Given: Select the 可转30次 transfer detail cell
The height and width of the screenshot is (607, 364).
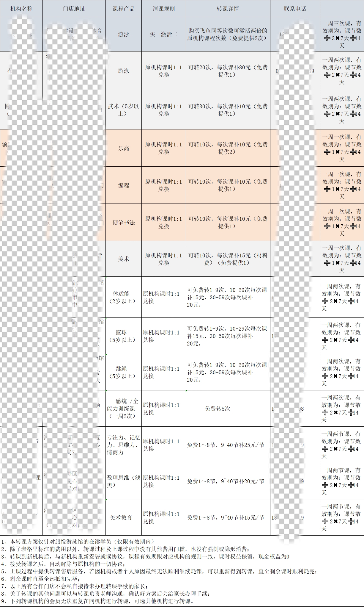Looking at the screenshot, I should [x=228, y=110].
